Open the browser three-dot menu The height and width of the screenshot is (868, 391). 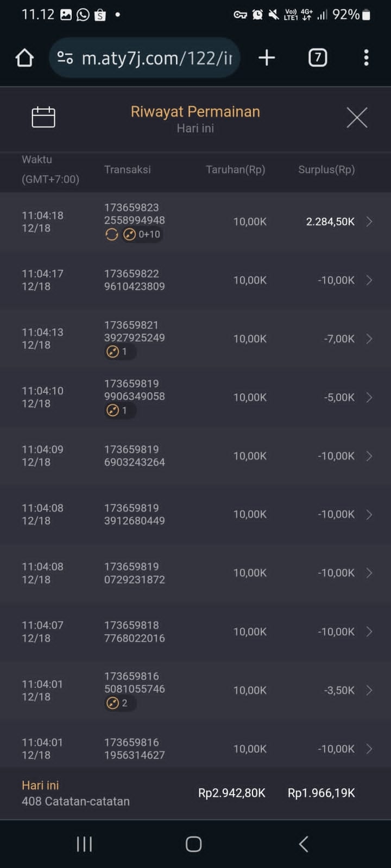(367, 58)
